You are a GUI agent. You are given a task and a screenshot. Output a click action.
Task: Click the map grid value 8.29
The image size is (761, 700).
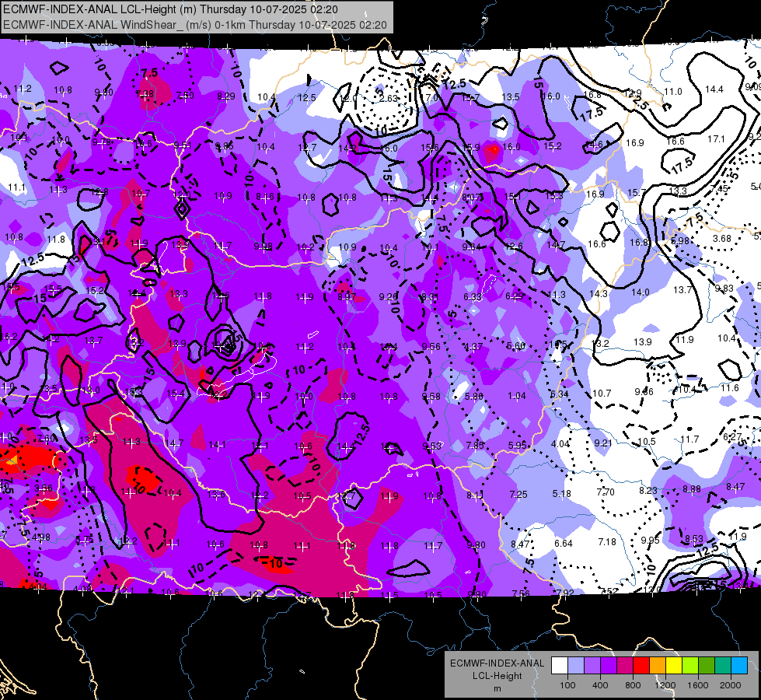(226, 96)
